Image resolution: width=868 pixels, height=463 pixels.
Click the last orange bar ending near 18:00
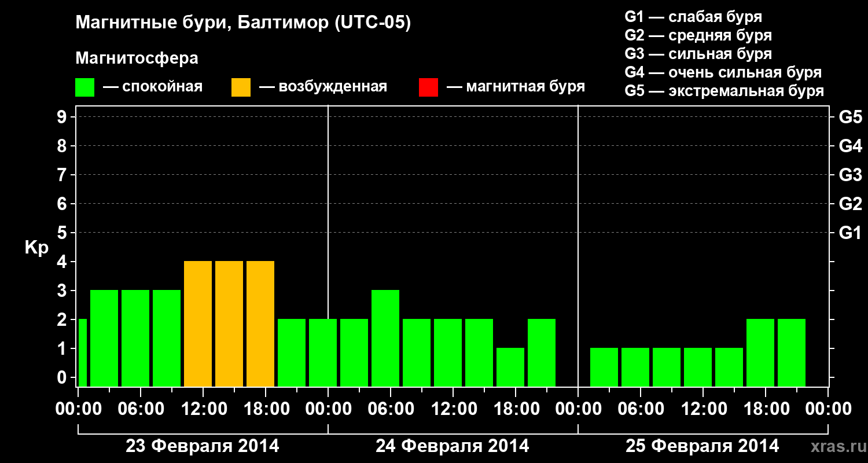[x=260, y=324]
